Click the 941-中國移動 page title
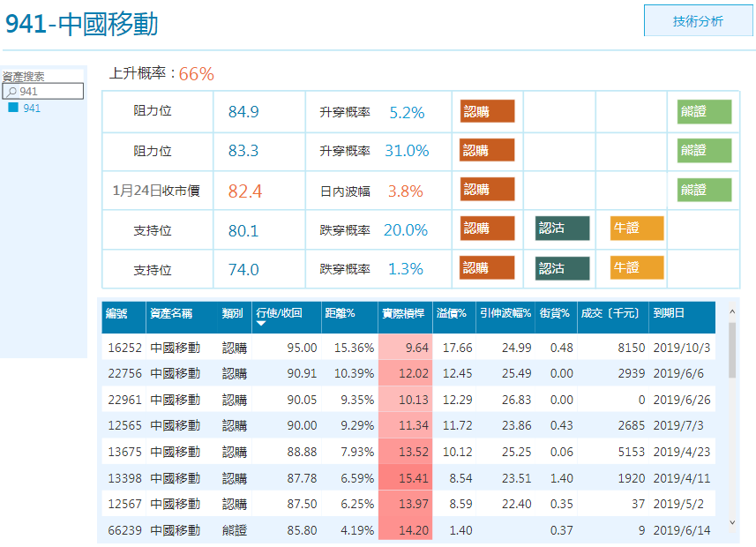 81,24
